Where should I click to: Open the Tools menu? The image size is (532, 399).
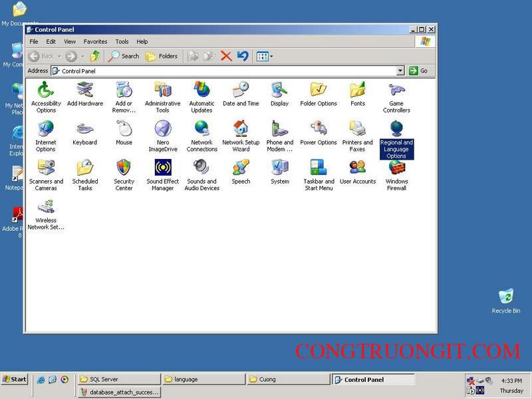122,41
